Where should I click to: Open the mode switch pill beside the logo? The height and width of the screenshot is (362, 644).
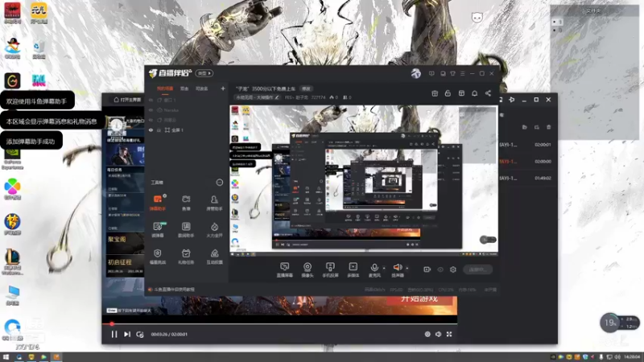204,73
